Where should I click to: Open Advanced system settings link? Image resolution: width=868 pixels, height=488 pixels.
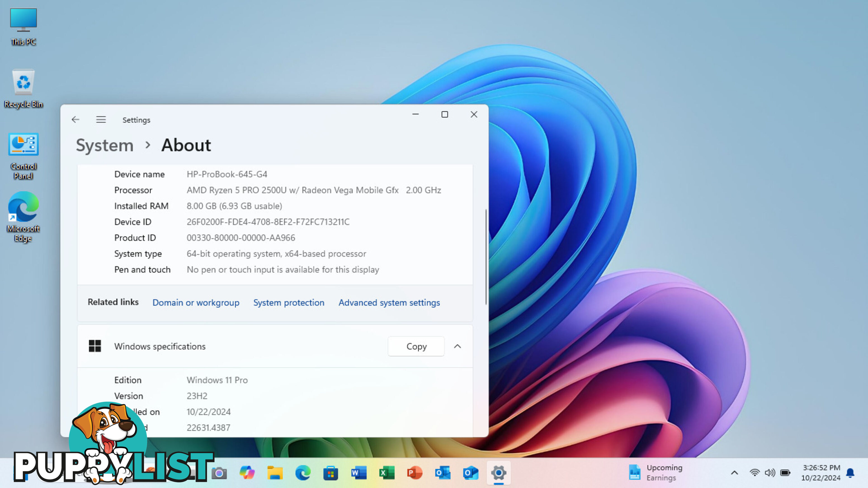(x=389, y=303)
